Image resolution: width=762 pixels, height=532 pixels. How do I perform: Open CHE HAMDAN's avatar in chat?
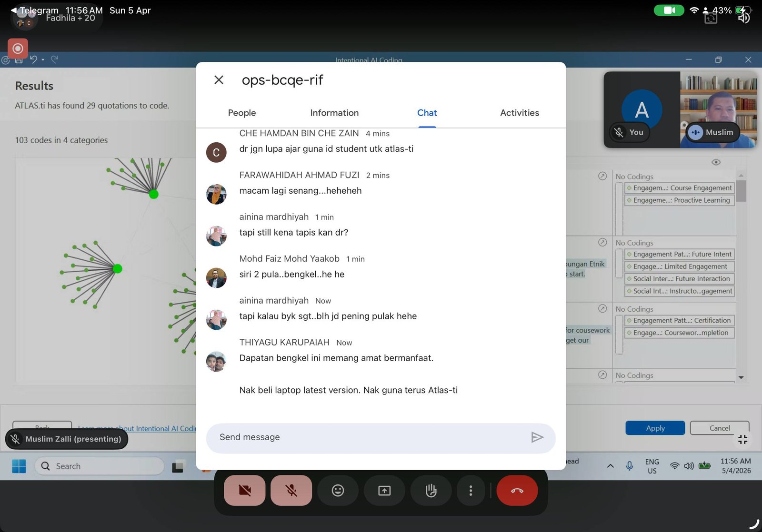(216, 152)
